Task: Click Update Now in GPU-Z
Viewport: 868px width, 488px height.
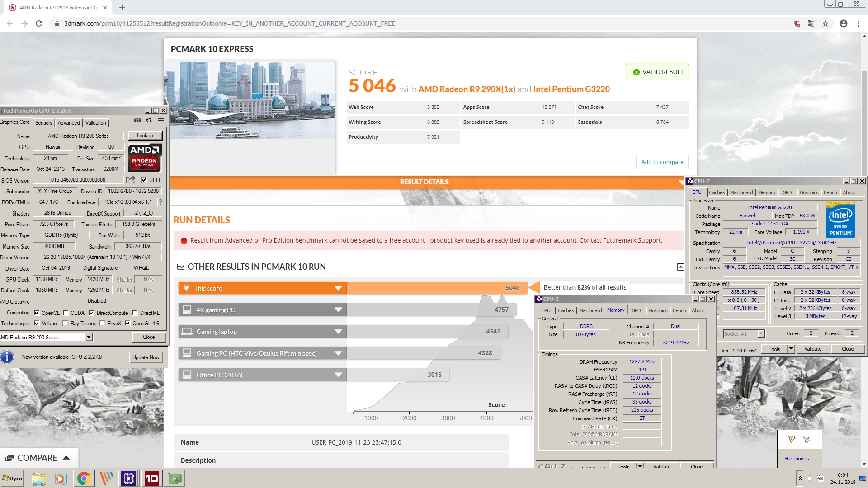Action: (x=146, y=357)
